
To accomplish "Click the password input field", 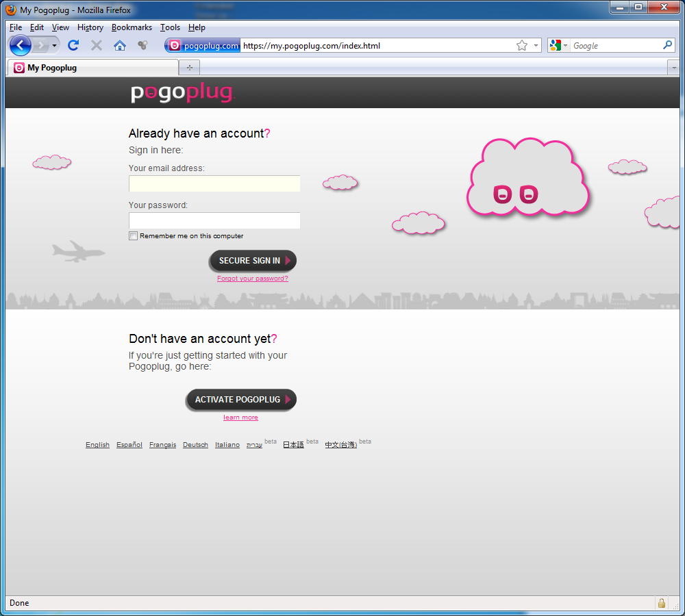I will (214, 220).
